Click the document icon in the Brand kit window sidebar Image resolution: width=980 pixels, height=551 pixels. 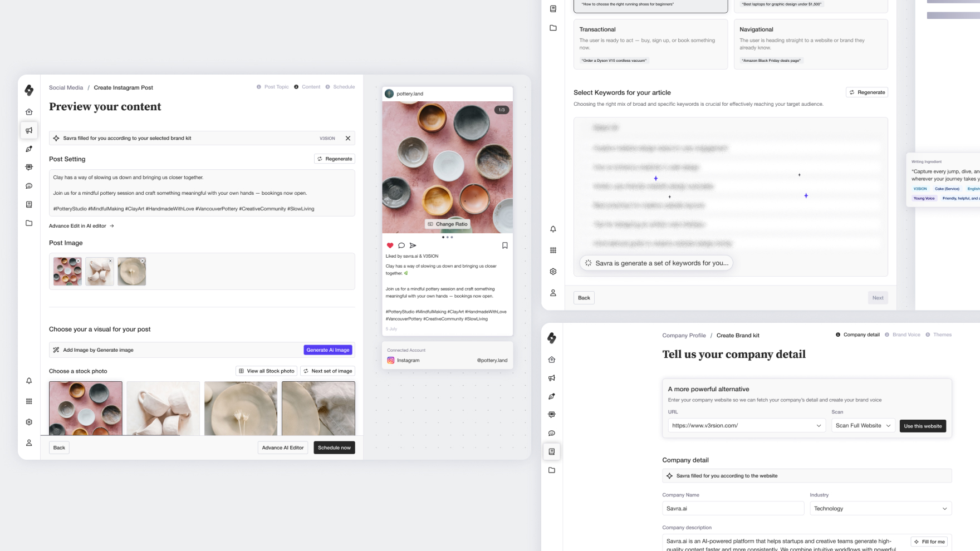[552, 451]
